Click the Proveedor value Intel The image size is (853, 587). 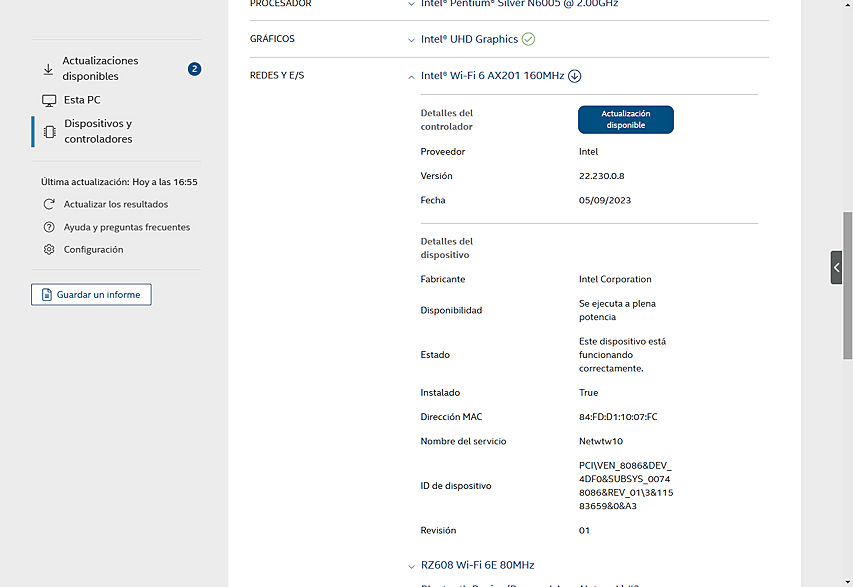click(x=588, y=152)
